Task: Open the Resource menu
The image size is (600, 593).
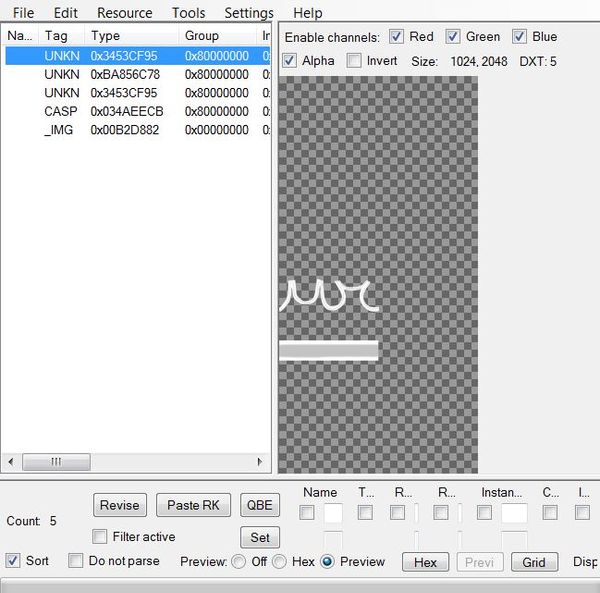Action: pos(124,13)
